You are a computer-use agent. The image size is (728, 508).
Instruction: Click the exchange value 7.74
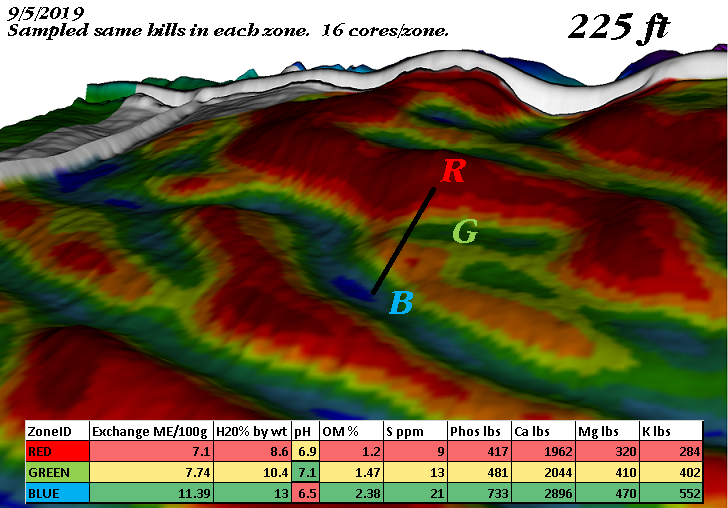click(151, 472)
